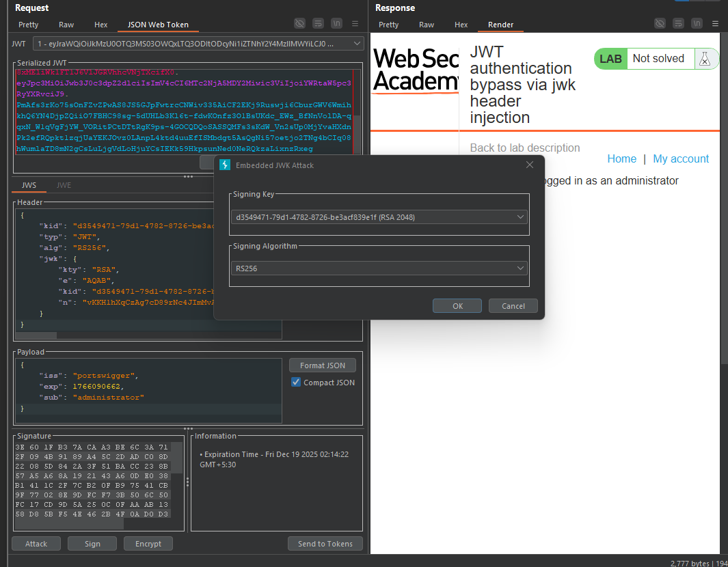This screenshot has width=728, height=567.
Task: Click the divider dots handle between Signature and Information
Action: point(187,482)
